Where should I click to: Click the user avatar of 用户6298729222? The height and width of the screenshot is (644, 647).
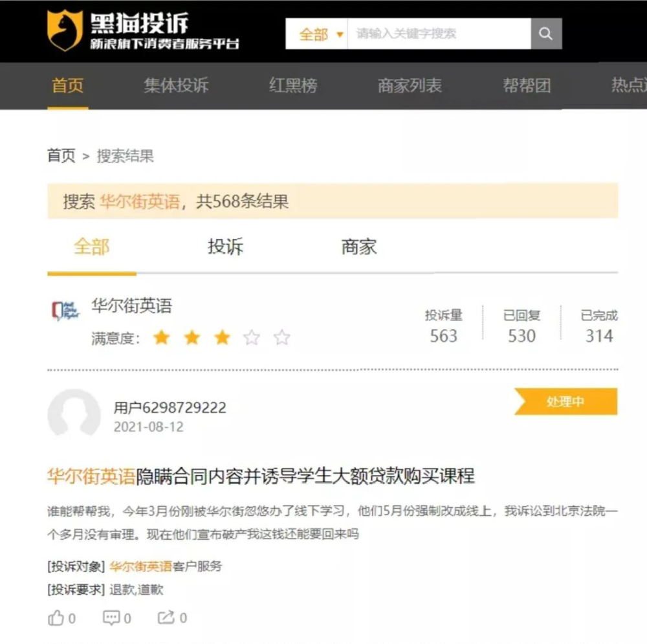(74, 413)
